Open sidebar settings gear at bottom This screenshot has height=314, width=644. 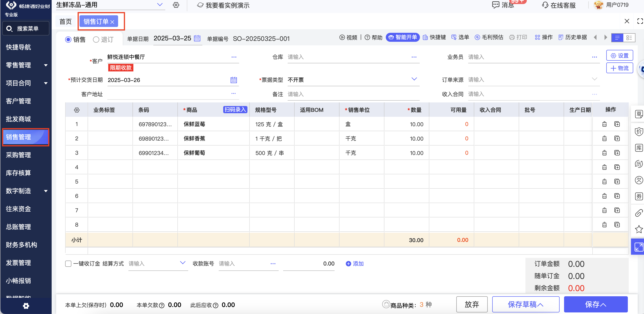click(26, 306)
